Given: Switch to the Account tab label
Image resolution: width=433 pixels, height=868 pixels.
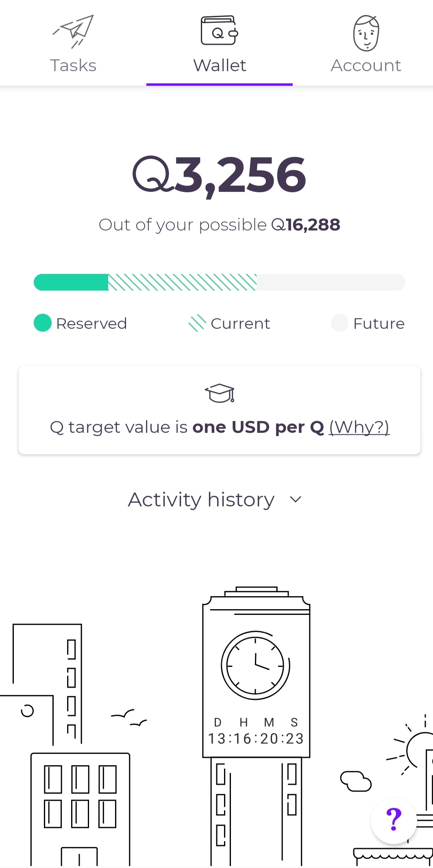Looking at the screenshot, I should [x=366, y=65].
